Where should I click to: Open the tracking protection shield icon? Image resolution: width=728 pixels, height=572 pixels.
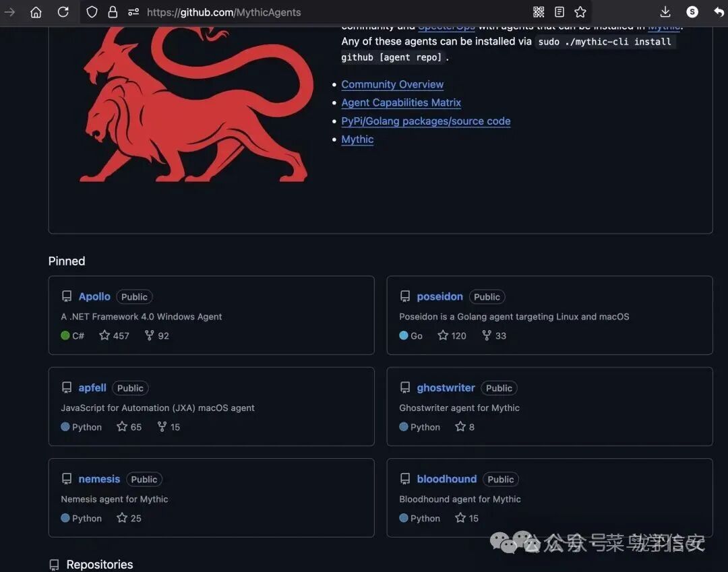click(92, 11)
